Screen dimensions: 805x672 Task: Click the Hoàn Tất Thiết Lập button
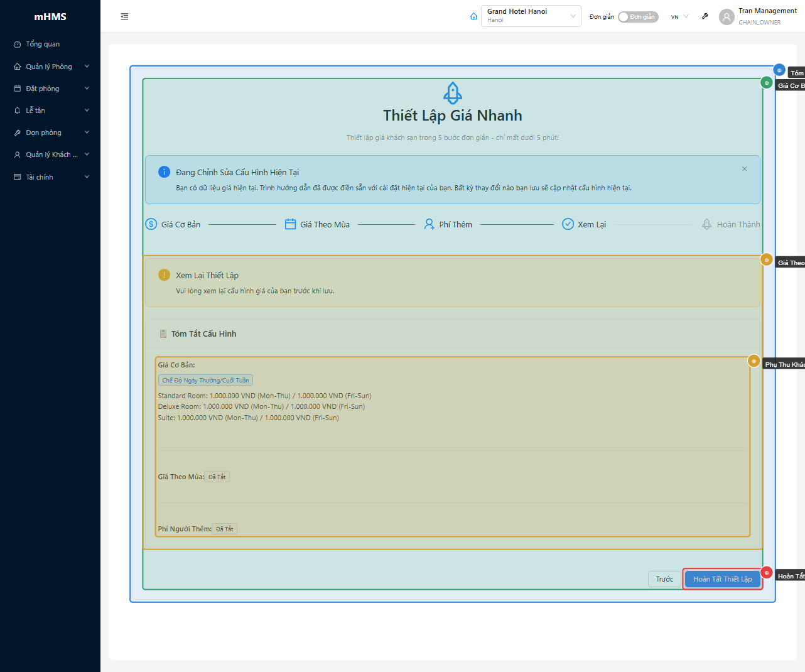pos(722,579)
